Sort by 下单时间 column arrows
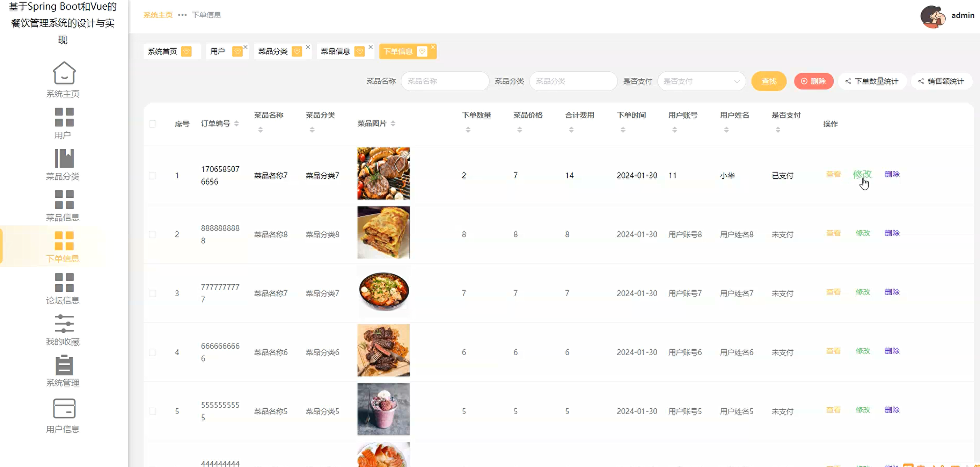 [x=623, y=130]
